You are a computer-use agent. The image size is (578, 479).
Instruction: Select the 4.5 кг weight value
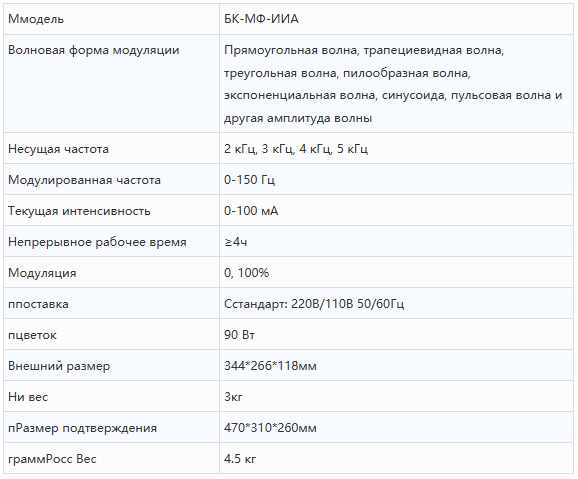240,459
